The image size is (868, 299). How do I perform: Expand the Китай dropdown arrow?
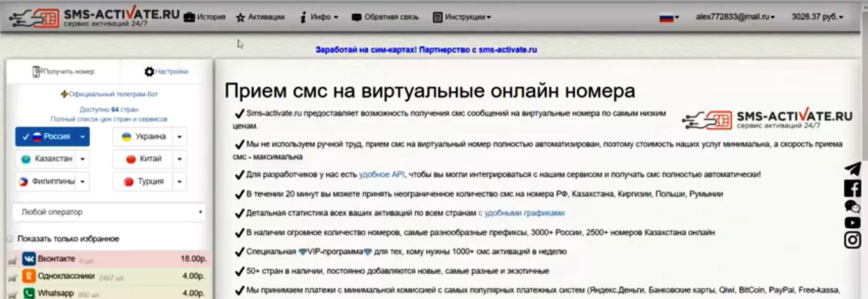(x=180, y=159)
